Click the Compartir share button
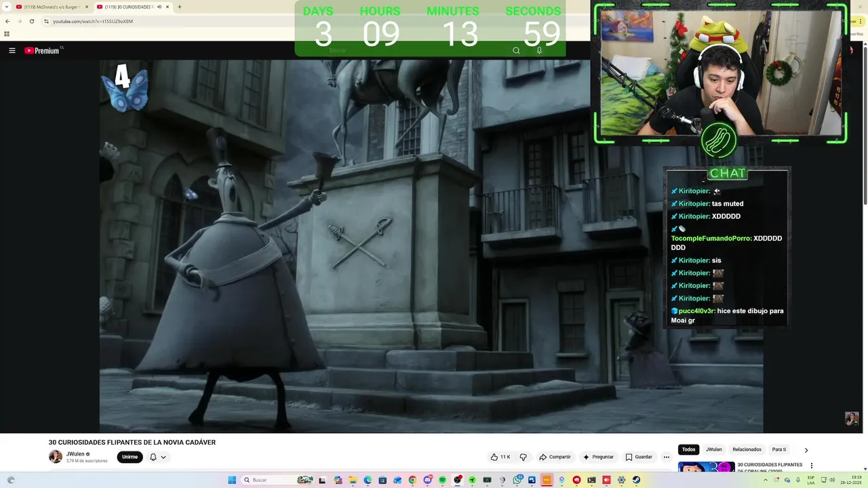The width and height of the screenshot is (868, 488). click(555, 457)
